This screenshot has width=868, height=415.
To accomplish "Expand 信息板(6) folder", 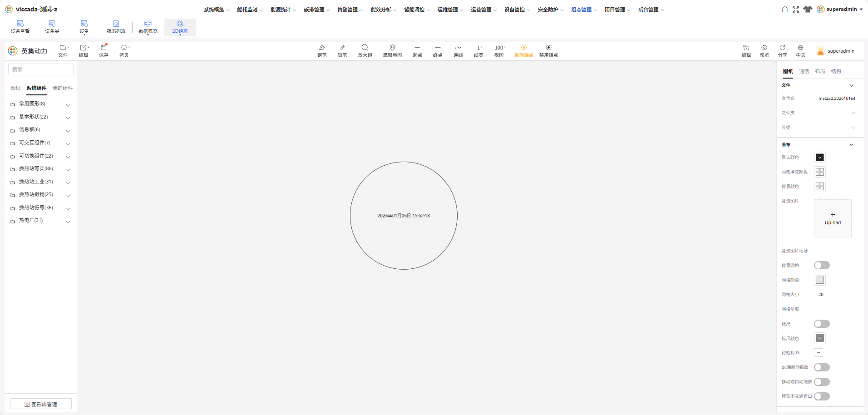I will click(40, 130).
